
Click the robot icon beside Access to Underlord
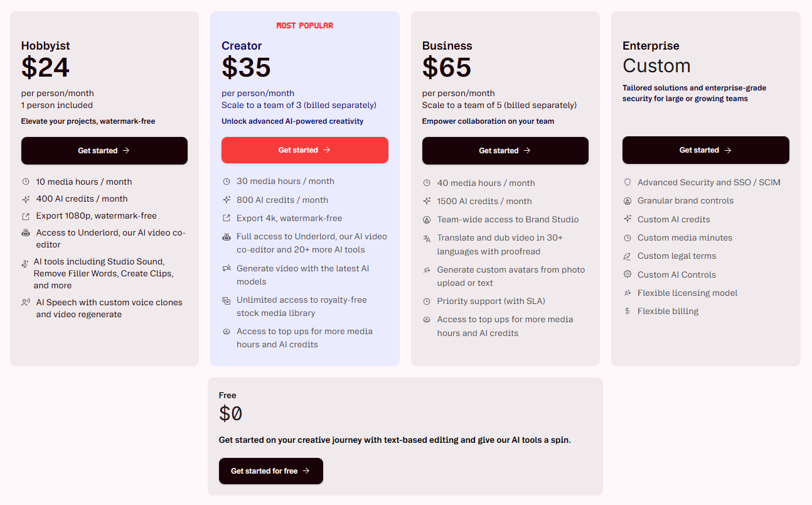point(26,232)
